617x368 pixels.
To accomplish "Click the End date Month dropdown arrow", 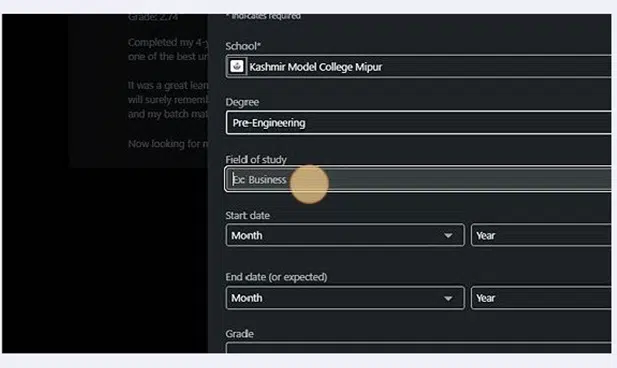I will (x=448, y=298).
